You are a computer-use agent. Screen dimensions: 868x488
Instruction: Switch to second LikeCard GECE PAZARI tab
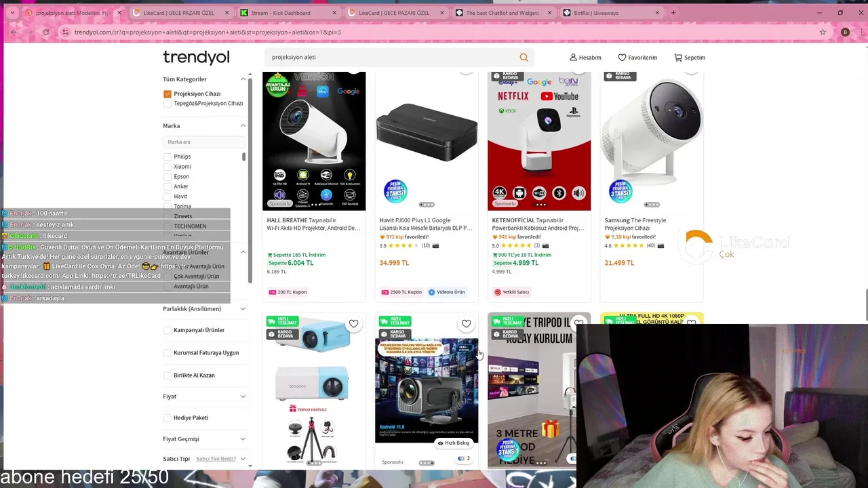pos(395,13)
